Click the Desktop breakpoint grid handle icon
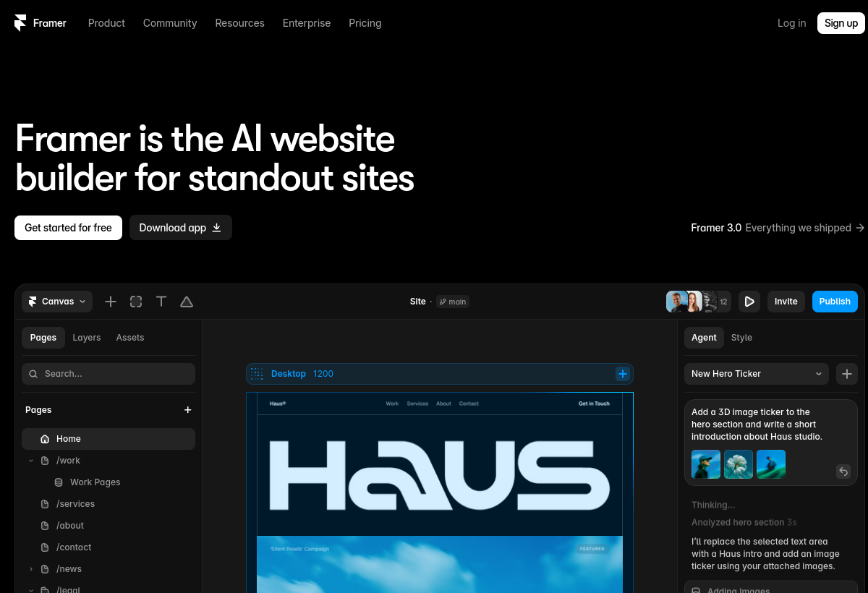 256,374
